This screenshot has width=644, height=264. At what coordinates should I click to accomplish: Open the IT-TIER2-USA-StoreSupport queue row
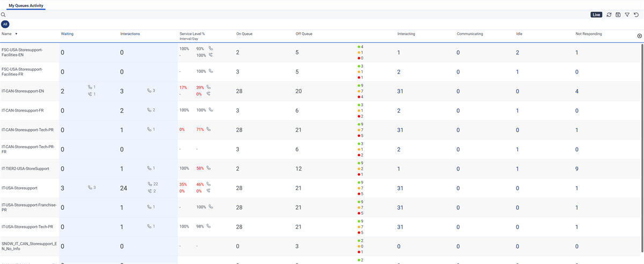(25, 168)
